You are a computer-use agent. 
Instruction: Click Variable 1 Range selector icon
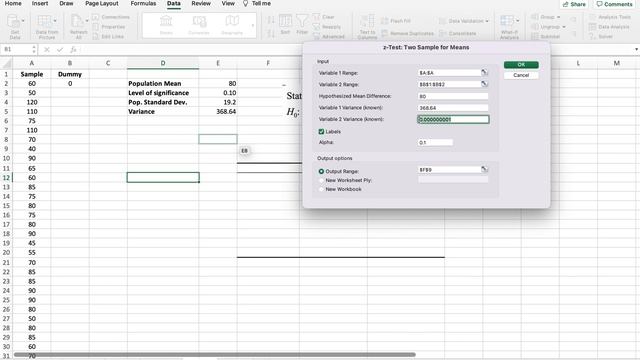[x=484, y=72]
